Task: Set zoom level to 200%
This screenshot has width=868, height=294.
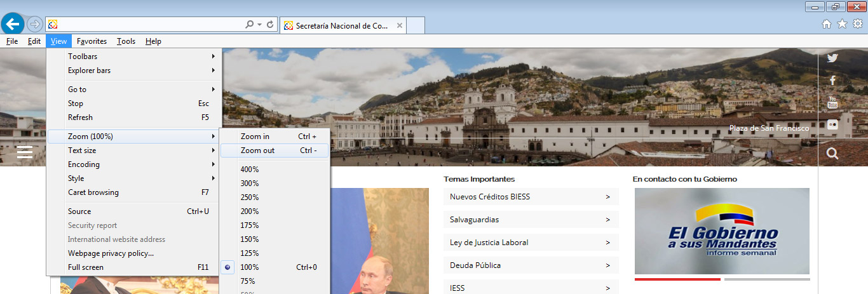Action: [250, 211]
